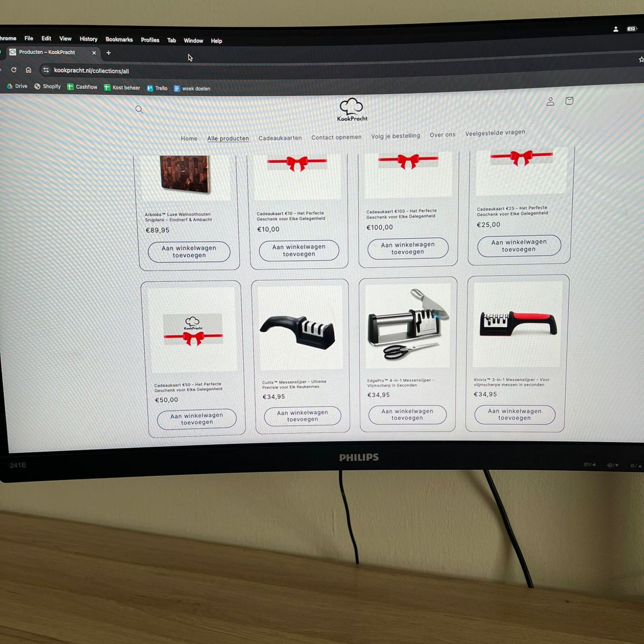The width and height of the screenshot is (644, 644).
Task: Open the Arboléa walnut cutting board image
Action: click(x=185, y=174)
